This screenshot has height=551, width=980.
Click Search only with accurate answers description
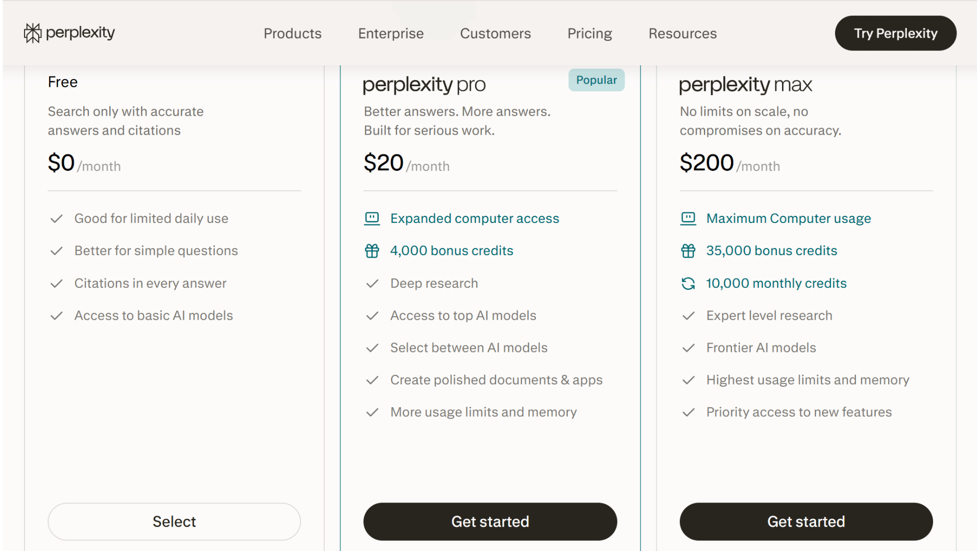click(x=126, y=121)
